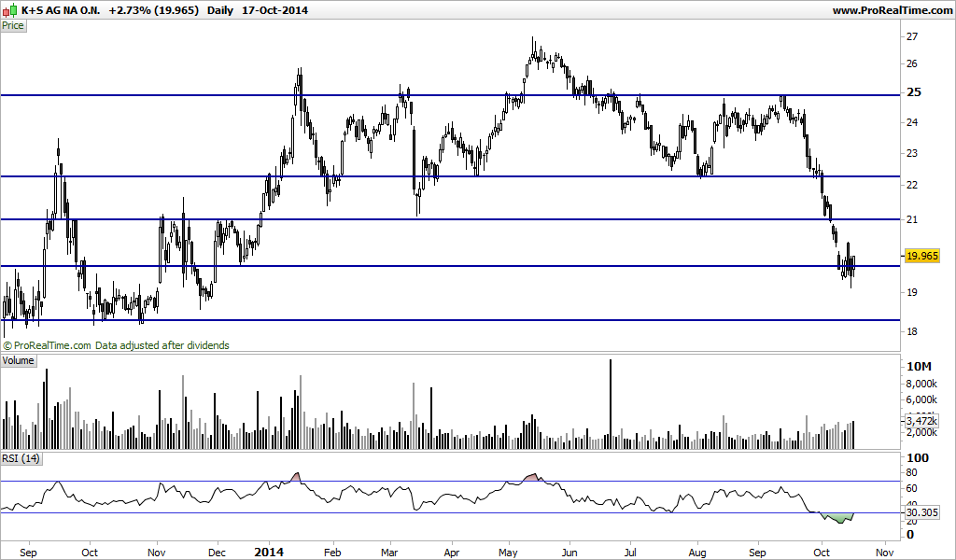Screen dimensions: 956x560
Task: Click the horizontal support line at 25
Action: pos(450,95)
